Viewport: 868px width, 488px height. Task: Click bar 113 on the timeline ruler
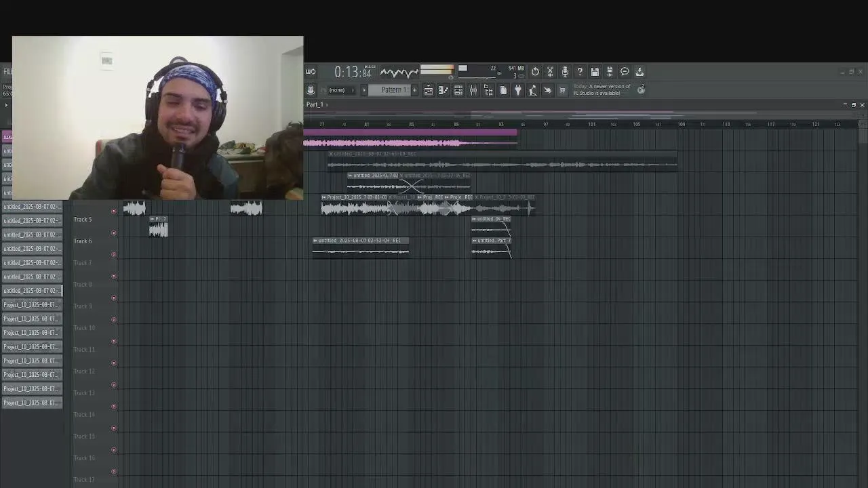[726, 125]
